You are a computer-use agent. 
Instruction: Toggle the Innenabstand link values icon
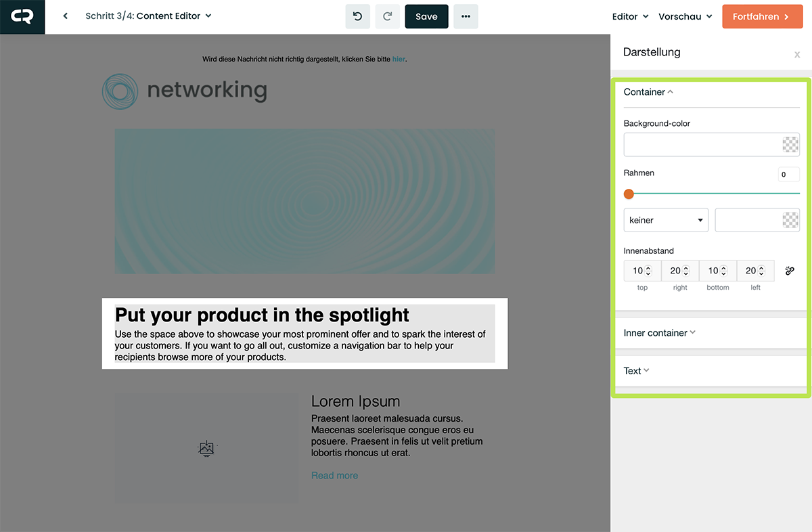[x=789, y=271]
